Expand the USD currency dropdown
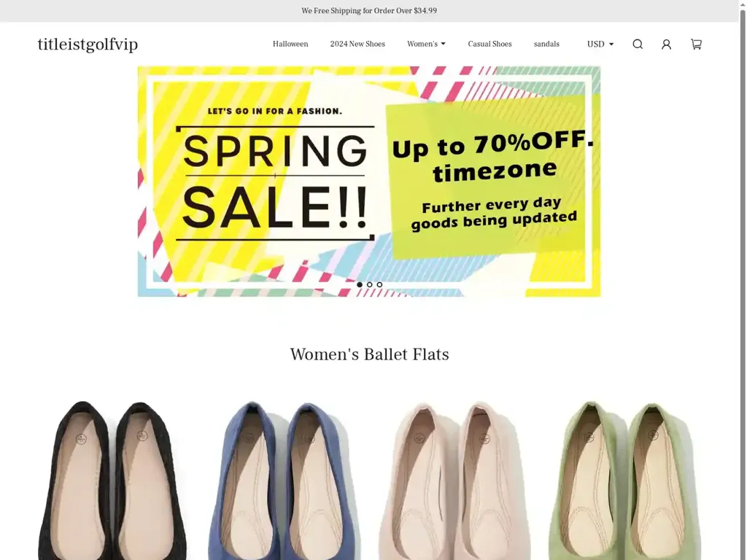 coord(600,44)
